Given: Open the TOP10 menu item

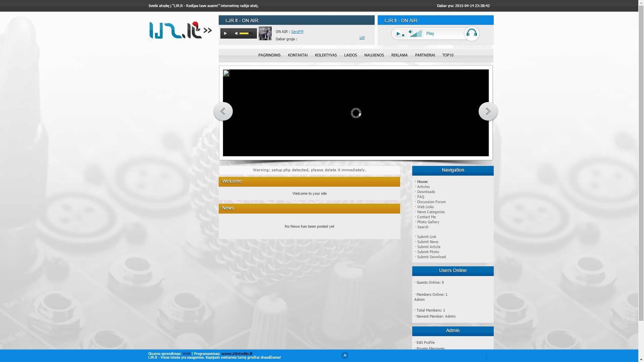Looking at the screenshot, I should [448, 55].
